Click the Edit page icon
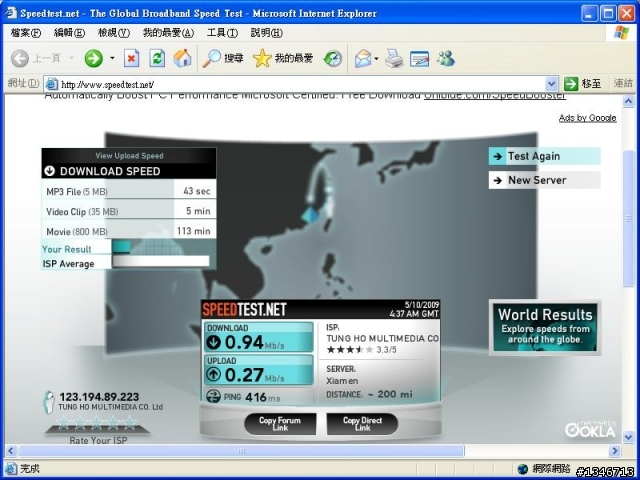 (420, 58)
